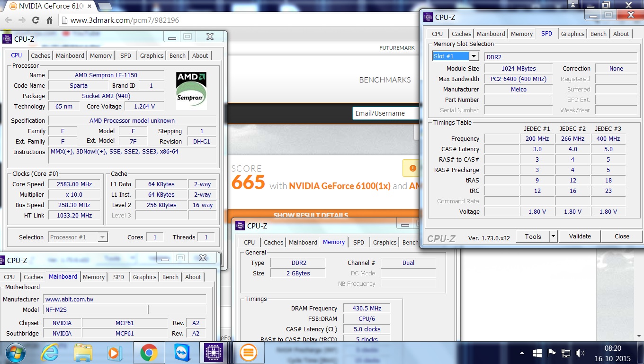The height and width of the screenshot is (364, 644).
Task: Select Socket AM2 (940) package value
Action: (x=106, y=96)
